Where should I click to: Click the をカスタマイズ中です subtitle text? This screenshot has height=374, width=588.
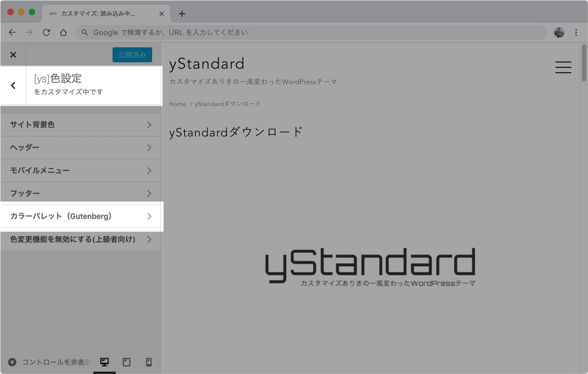coord(68,92)
